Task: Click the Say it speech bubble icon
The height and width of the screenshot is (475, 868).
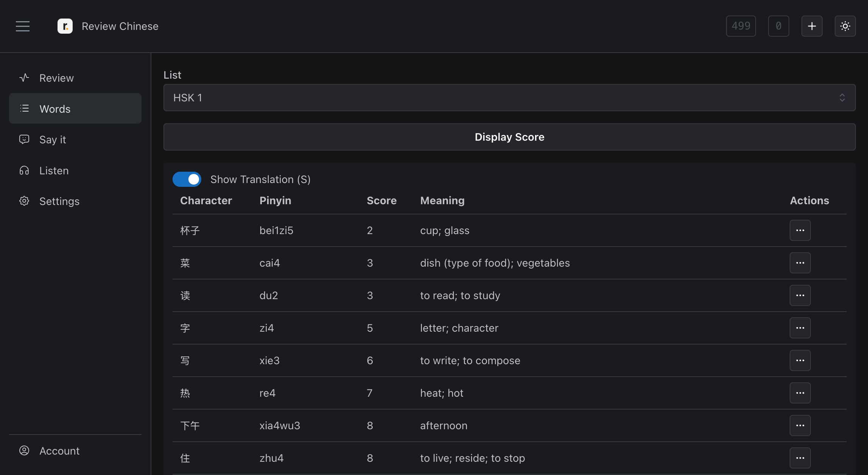Action: click(x=24, y=140)
